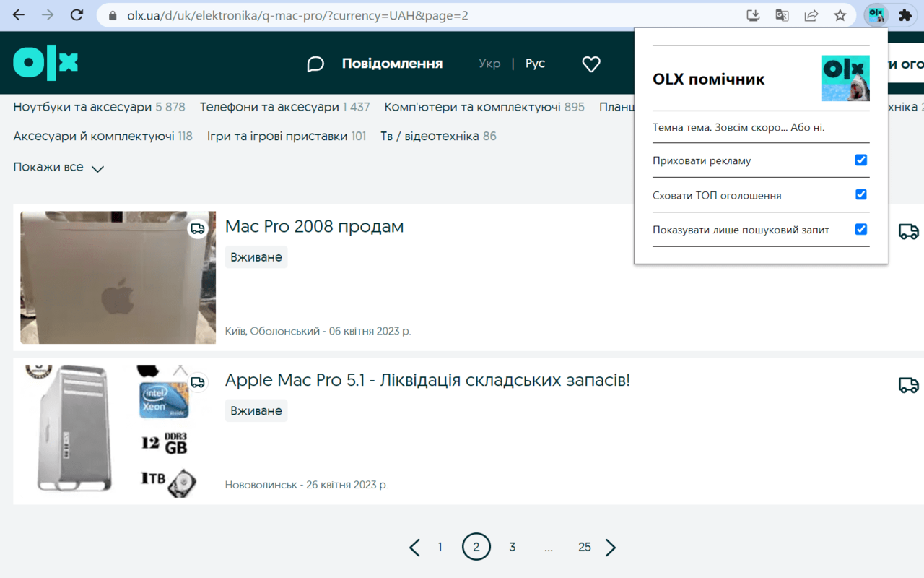Click the browser address bar URL
The image size is (924, 578).
coord(297,15)
